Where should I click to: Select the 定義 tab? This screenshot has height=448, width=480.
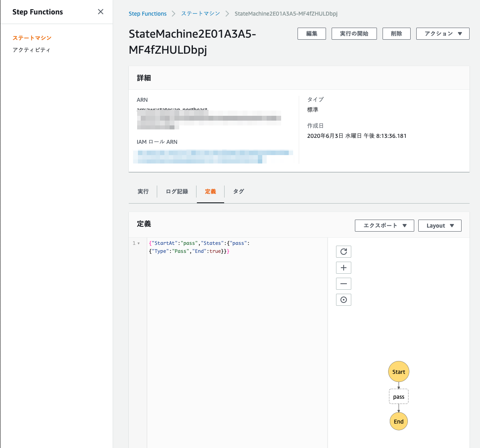pyautogui.click(x=210, y=192)
